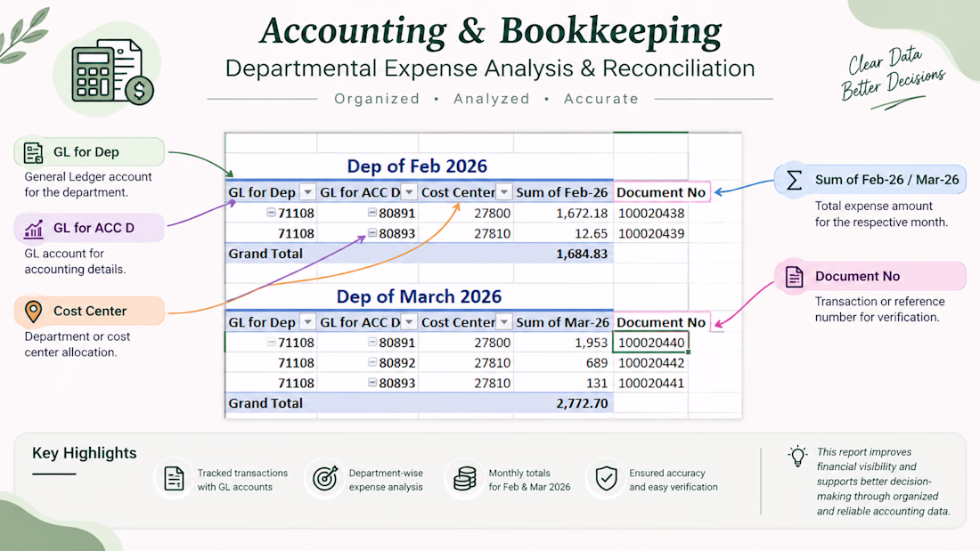The width and height of the screenshot is (980, 551).
Task: Click the GL for Dep ledger icon
Action: (33, 152)
